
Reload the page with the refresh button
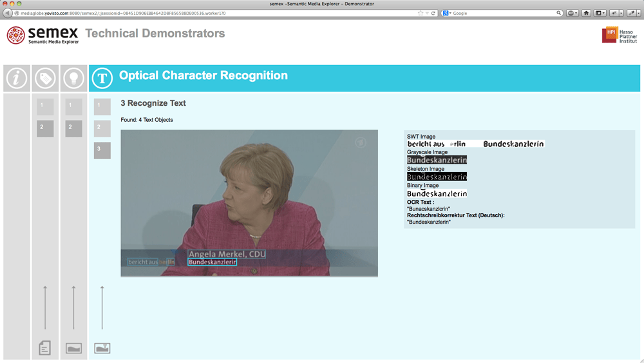[433, 13]
